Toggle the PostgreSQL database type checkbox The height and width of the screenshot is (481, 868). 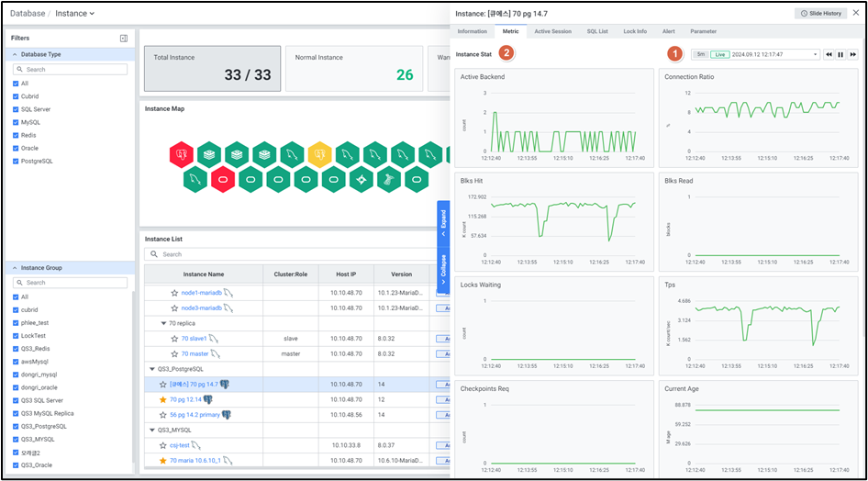(16, 161)
